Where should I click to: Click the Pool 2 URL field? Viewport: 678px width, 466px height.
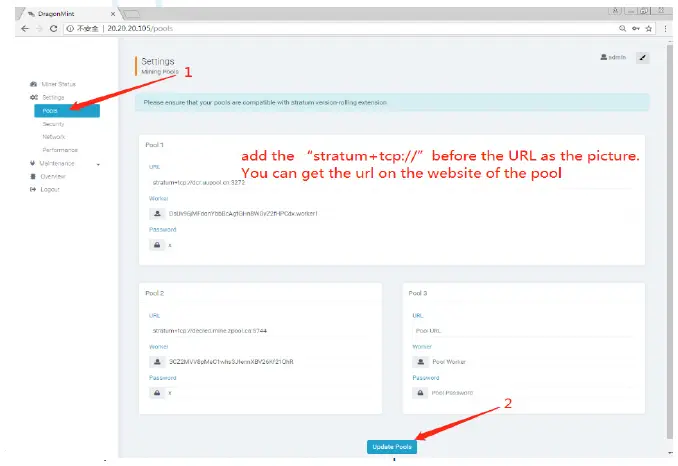click(x=260, y=331)
